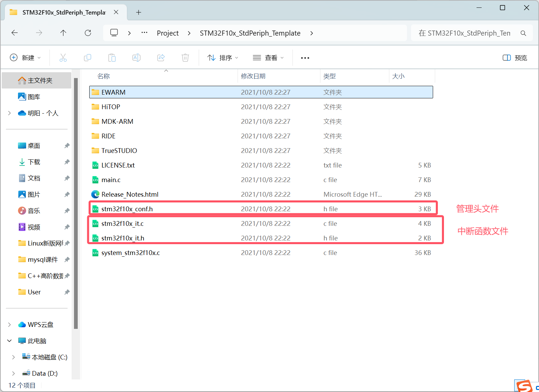Select LICENSE.txt file

(261, 165)
